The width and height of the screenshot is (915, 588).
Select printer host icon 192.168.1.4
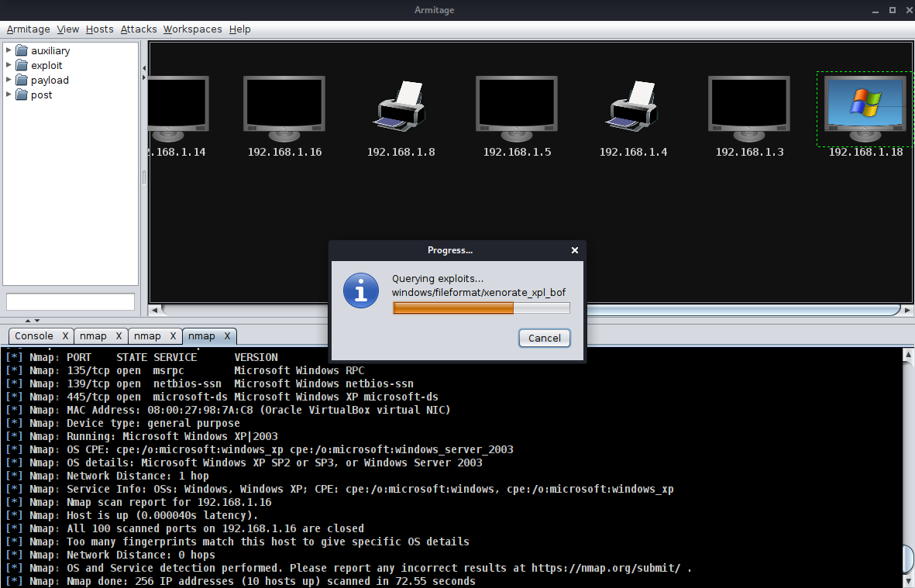(632, 105)
